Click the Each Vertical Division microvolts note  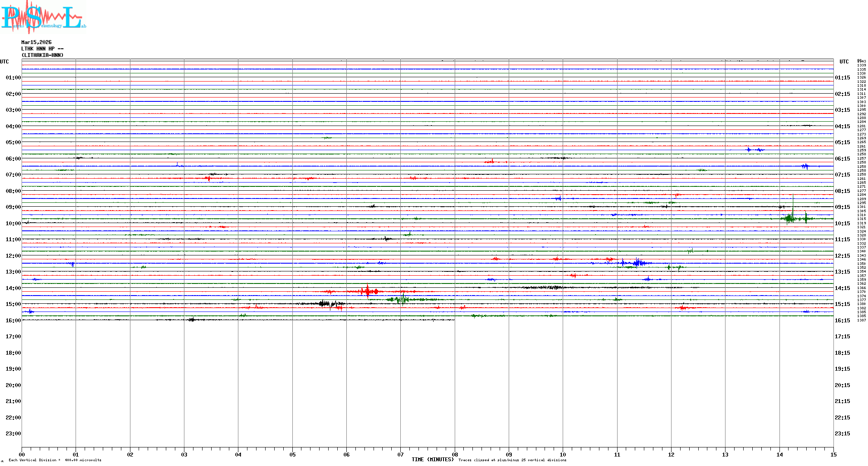point(55,460)
